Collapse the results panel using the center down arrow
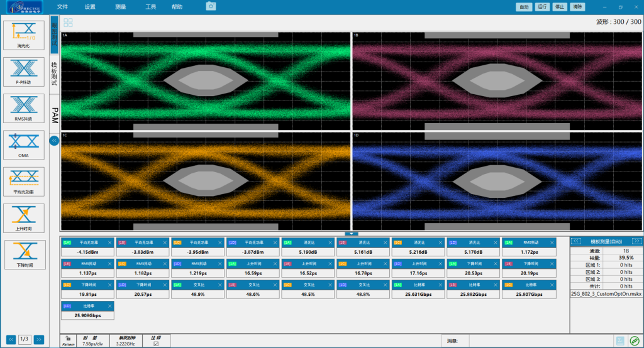644x348 pixels. click(352, 234)
